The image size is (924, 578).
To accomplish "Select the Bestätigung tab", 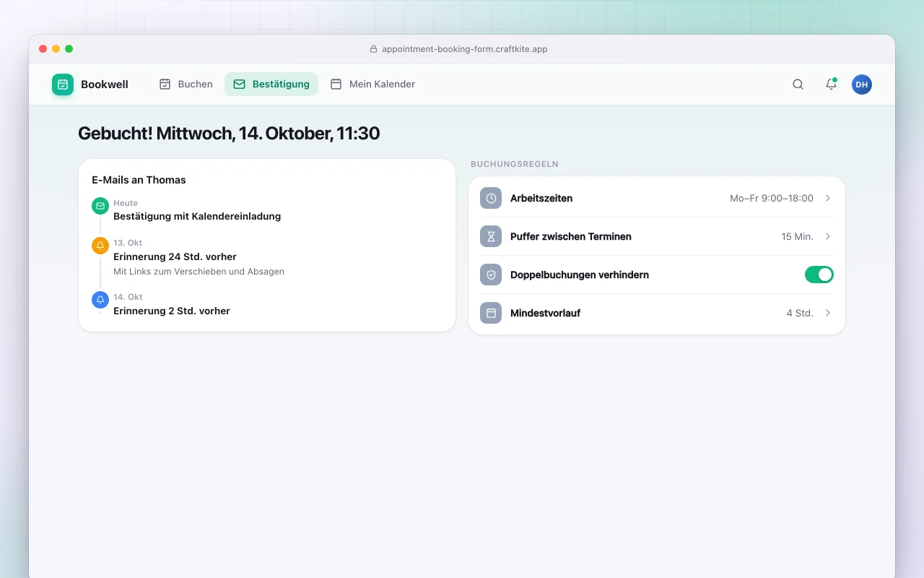I will click(x=271, y=85).
